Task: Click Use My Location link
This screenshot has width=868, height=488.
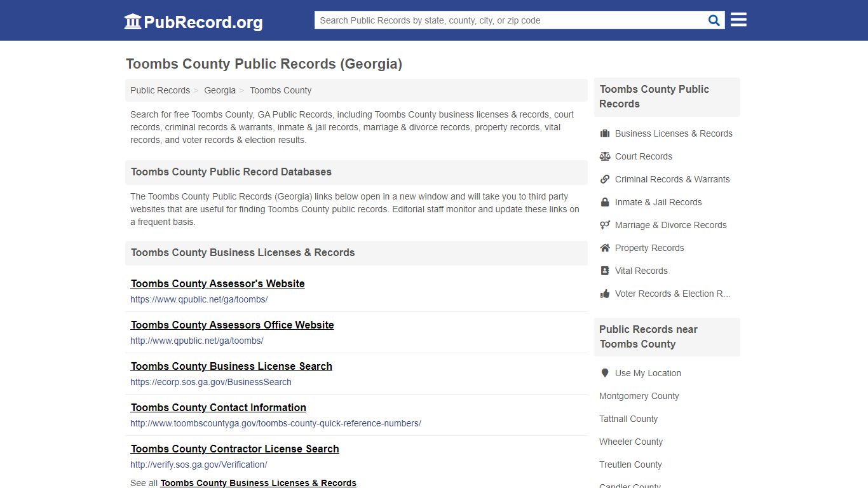Action: pos(648,373)
